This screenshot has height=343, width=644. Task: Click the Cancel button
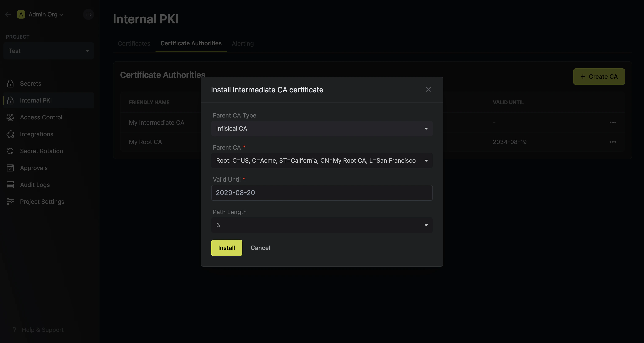point(260,248)
